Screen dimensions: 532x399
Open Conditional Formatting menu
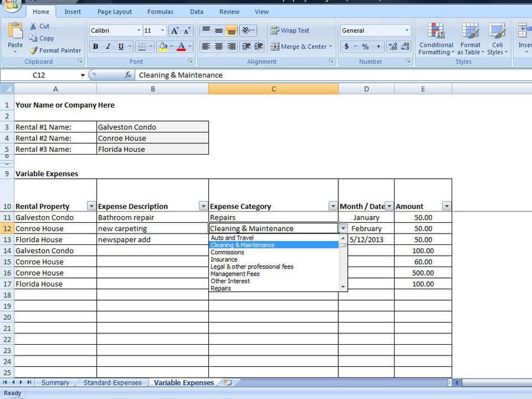(x=436, y=39)
